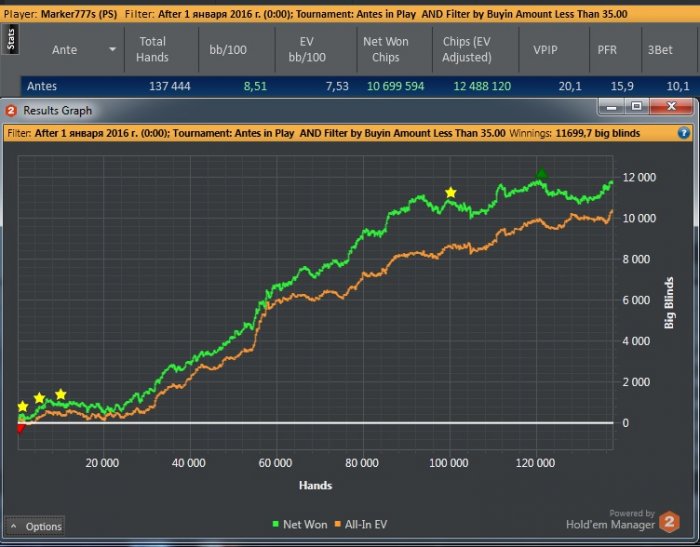Toggle the Net Won legend entry
The image size is (700, 547).
pos(300,523)
